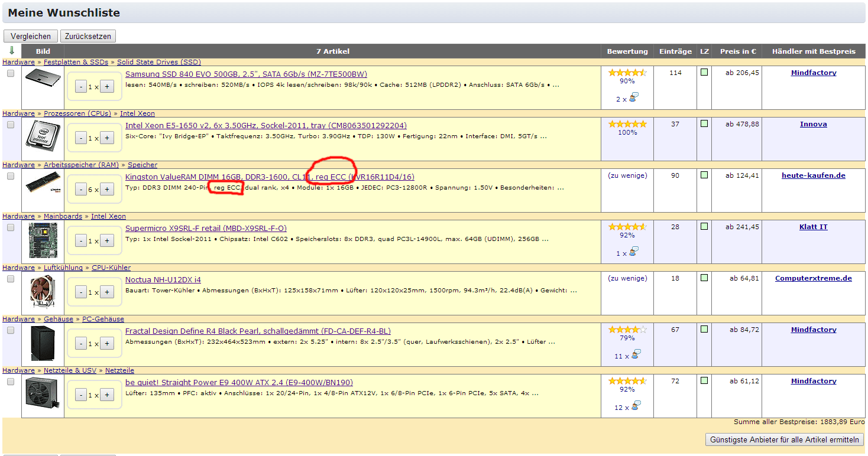
Task: Open the Fractal Design Define R4 link
Action: [x=258, y=331]
